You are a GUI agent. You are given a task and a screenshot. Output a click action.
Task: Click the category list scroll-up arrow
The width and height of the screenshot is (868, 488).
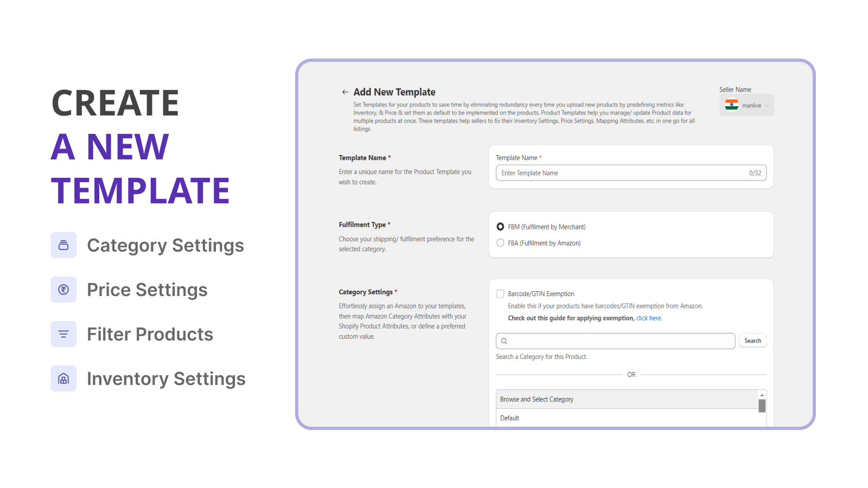(x=762, y=395)
